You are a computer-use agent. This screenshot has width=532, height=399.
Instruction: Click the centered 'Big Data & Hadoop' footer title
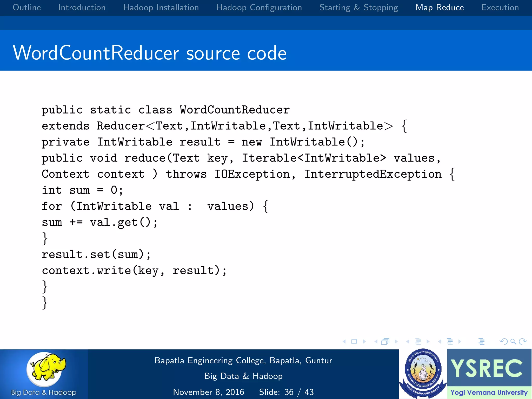tap(243, 376)
